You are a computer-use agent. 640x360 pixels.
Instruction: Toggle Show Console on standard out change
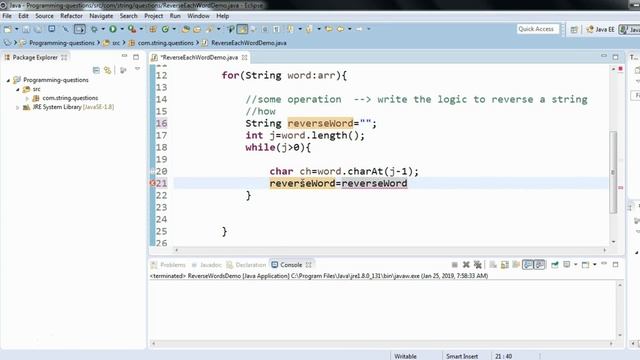(528, 265)
